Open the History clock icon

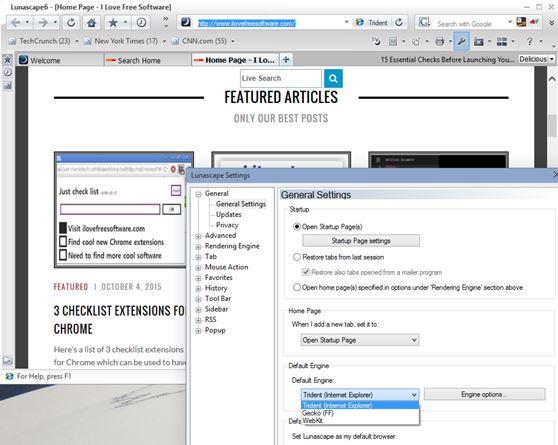[141, 23]
